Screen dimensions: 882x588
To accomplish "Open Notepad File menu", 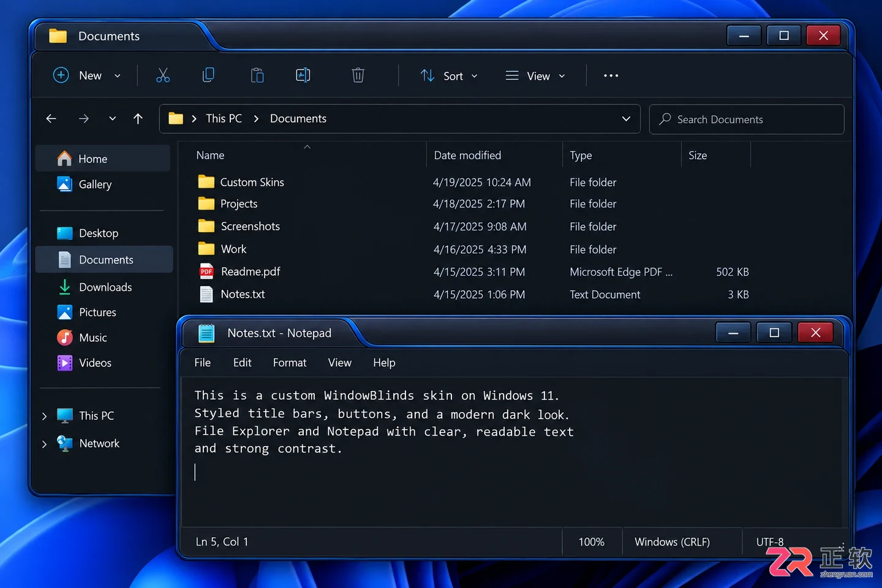I will [x=203, y=363].
